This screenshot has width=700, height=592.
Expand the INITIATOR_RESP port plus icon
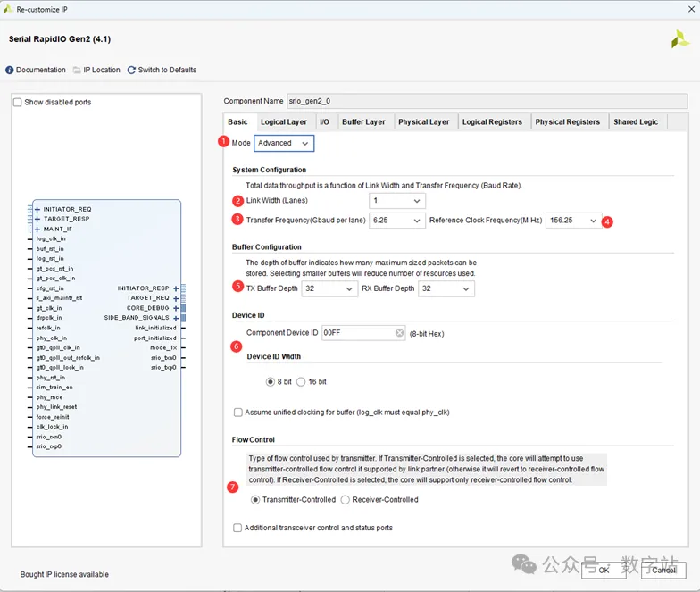click(x=176, y=288)
